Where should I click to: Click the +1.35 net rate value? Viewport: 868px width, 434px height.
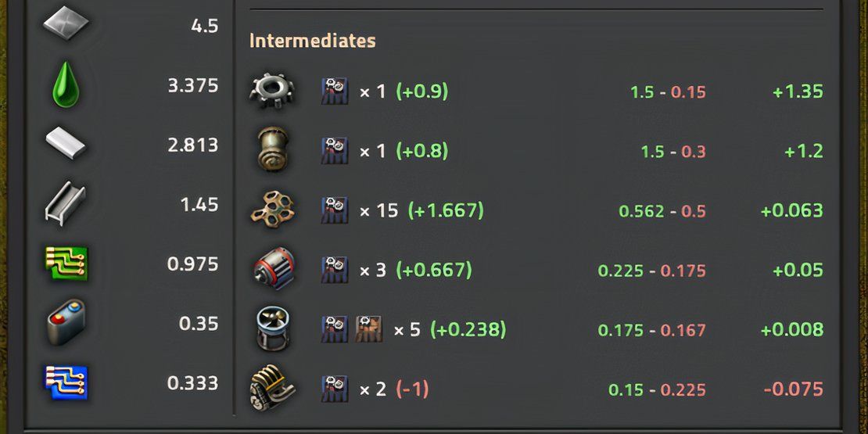point(798,91)
